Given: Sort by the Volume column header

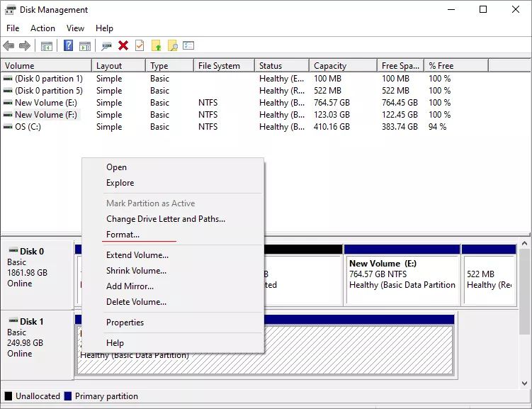Looking at the screenshot, I should coord(46,65).
